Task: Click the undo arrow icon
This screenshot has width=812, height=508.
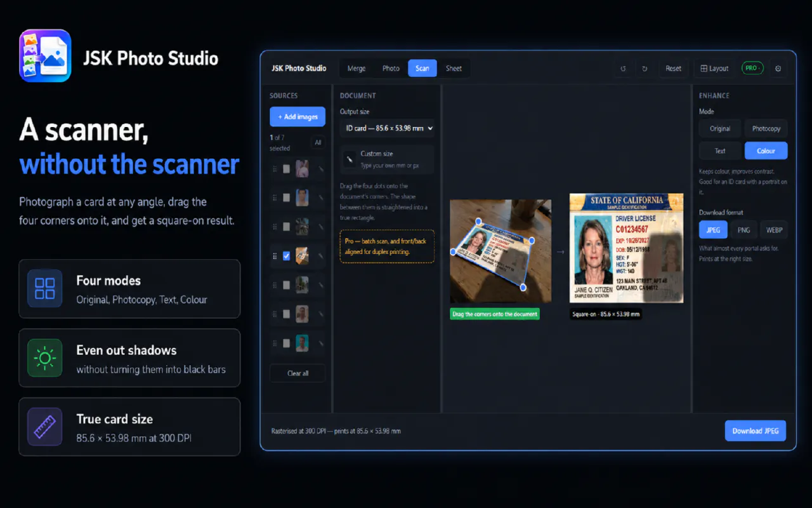Action: point(623,69)
